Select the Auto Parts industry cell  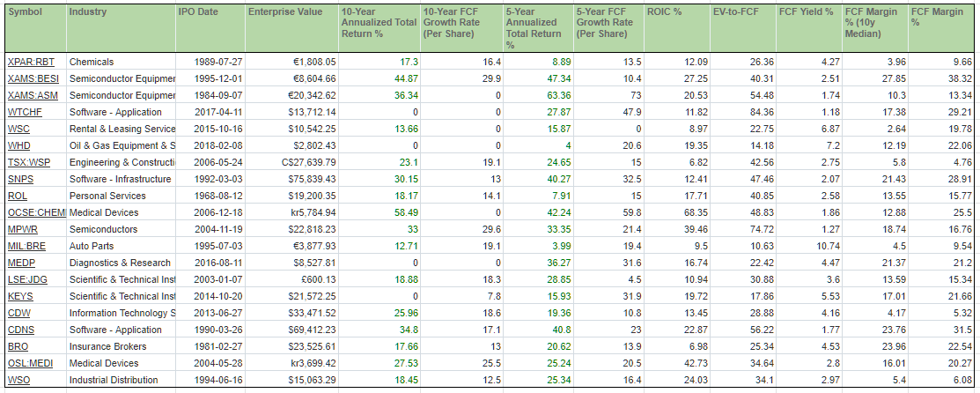click(121, 247)
